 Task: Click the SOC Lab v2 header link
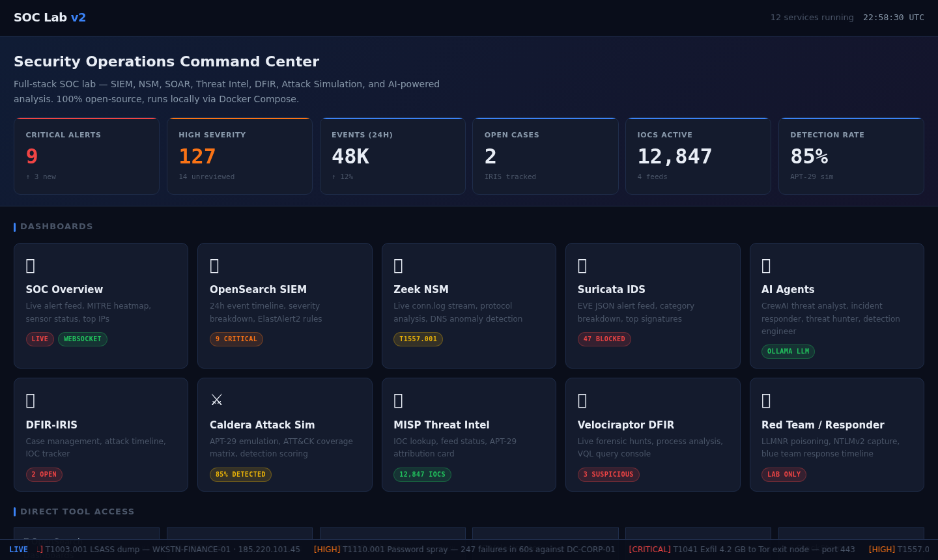[50, 17]
